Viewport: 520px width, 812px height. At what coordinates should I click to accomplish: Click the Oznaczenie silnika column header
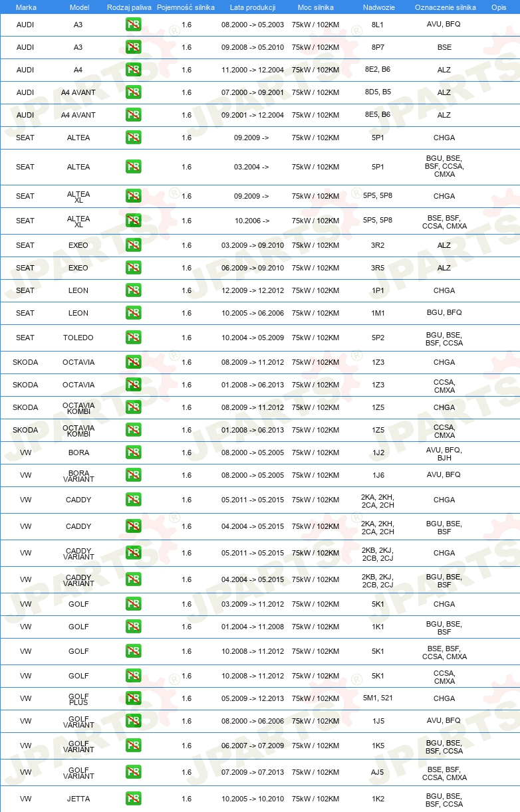click(445, 7)
